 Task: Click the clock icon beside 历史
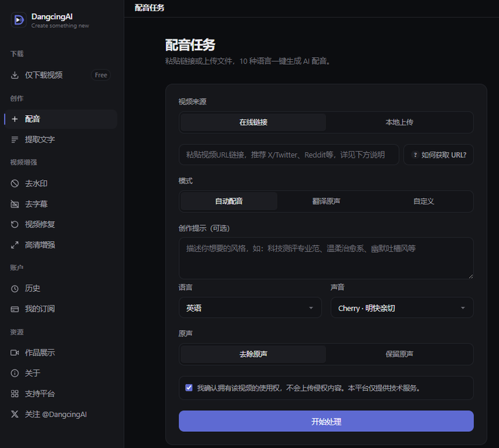(14, 288)
